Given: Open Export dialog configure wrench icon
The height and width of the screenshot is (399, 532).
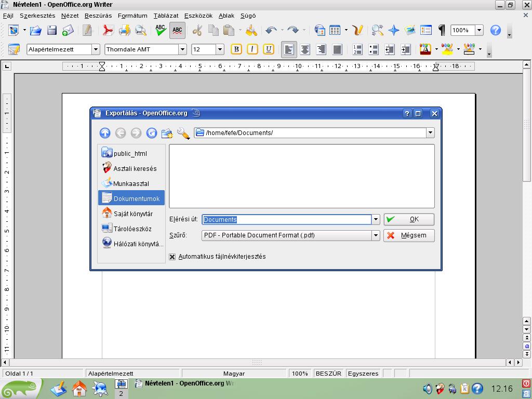Looking at the screenshot, I should tap(183, 134).
